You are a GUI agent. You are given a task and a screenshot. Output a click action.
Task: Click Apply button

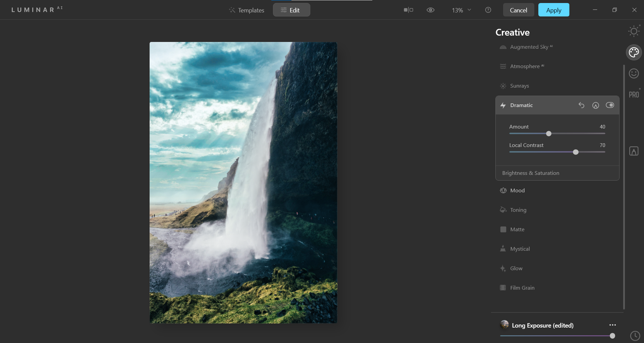(x=553, y=10)
